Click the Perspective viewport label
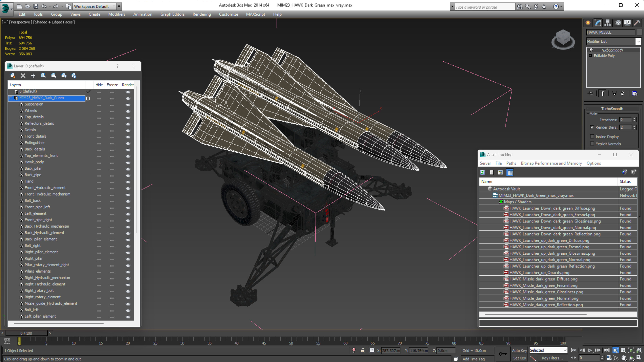The image size is (644, 362). 21,22
